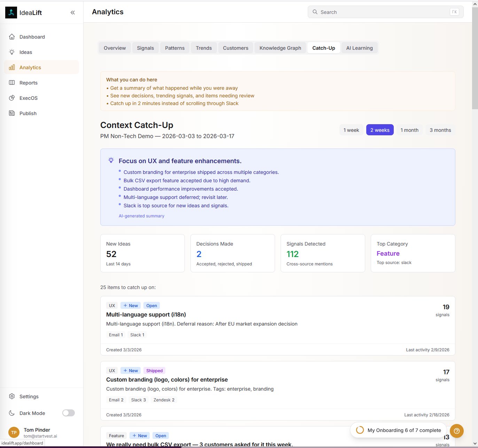Click the orange help question mark button
This screenshot has width=478, height=448.
(456, 431)
